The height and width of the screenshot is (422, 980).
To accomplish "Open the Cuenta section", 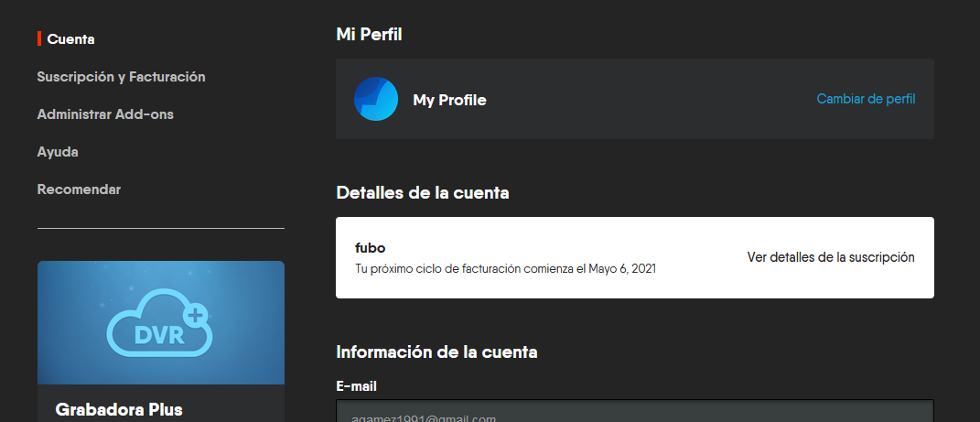I will (70, 38).
